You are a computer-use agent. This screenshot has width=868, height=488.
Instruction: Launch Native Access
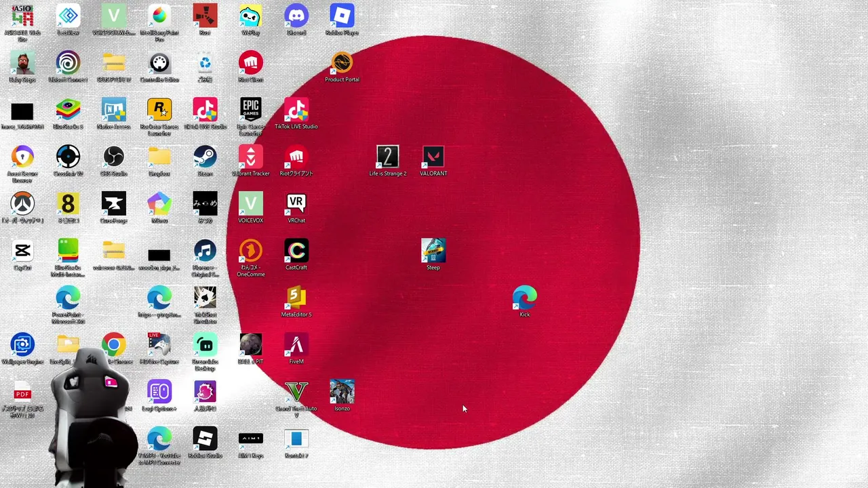click(113, 110)
